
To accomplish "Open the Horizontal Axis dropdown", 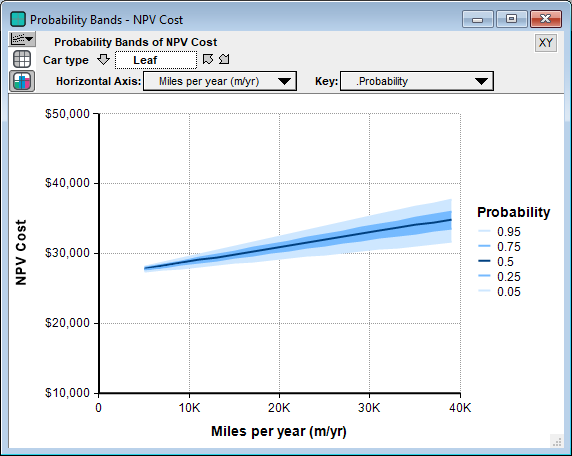I will (220, 81).
